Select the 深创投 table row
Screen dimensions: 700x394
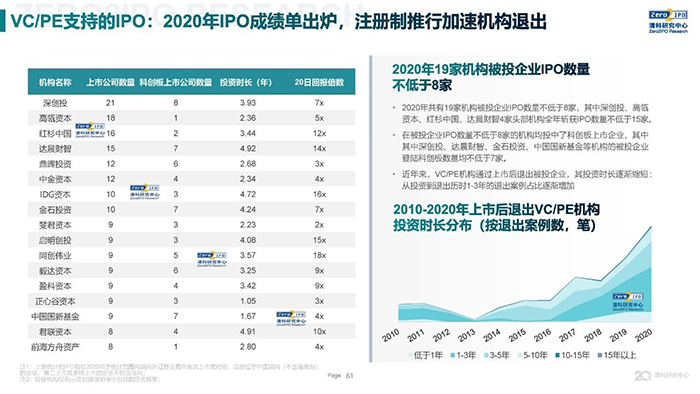click(192, 103)
